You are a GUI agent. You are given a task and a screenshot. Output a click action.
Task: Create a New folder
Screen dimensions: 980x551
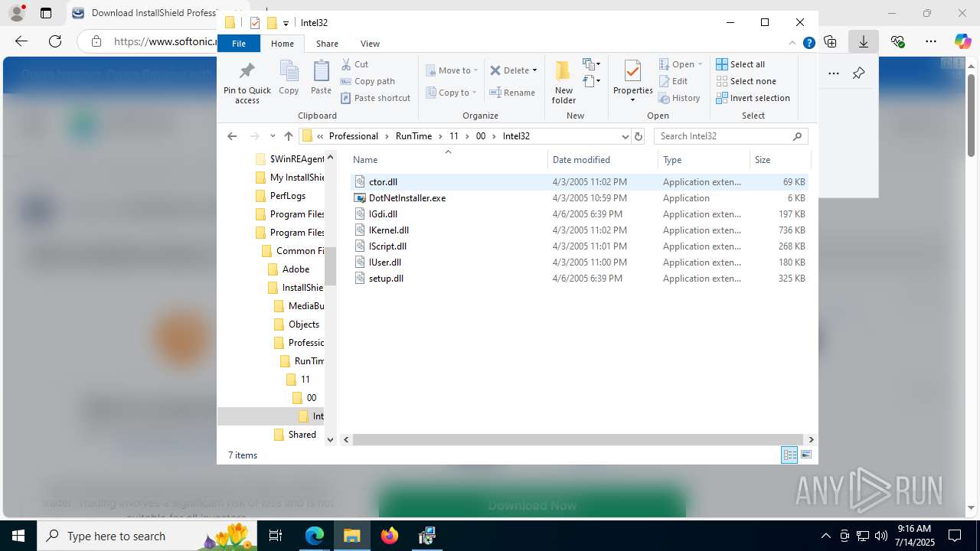(563, 82)
